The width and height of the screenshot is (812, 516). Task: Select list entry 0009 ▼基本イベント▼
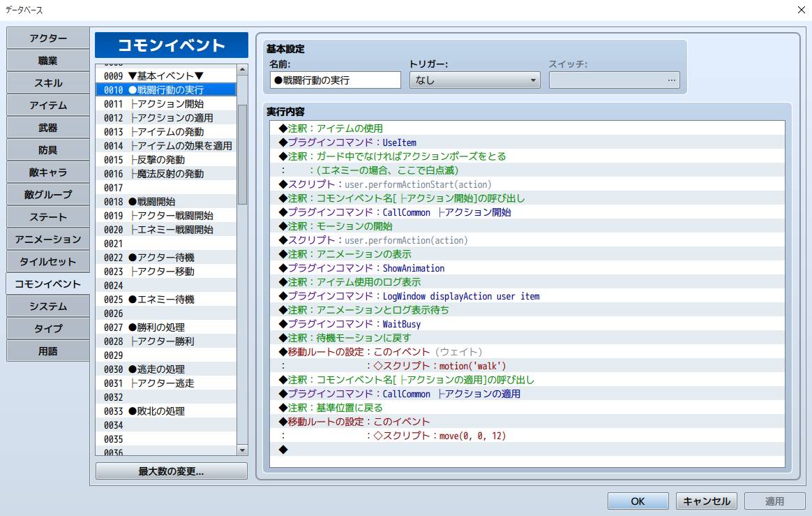tap(166, 75)
